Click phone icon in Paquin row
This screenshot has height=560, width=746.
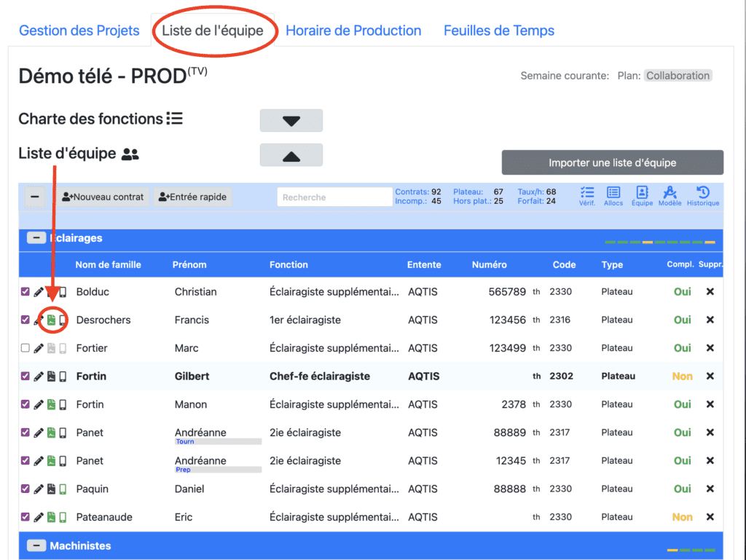63,489
